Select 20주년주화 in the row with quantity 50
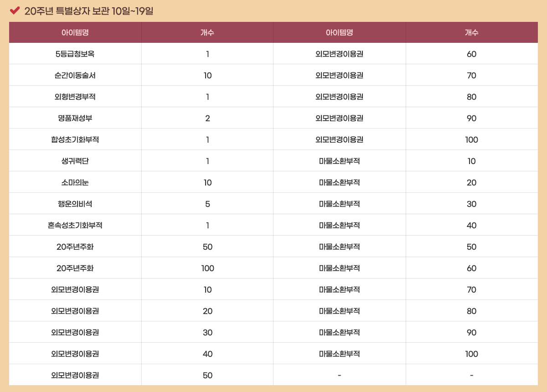 pyautogui.click(x=75, y=247)
